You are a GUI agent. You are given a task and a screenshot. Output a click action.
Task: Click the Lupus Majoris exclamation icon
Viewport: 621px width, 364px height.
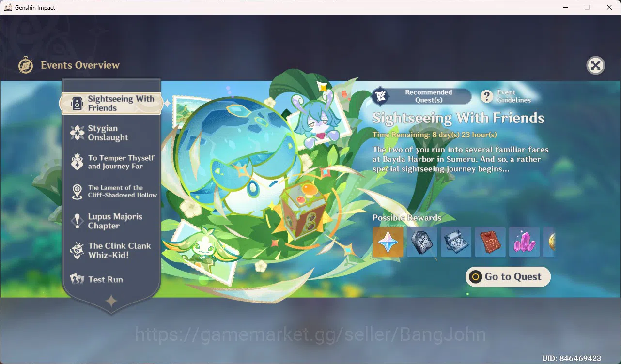[77, 221]
